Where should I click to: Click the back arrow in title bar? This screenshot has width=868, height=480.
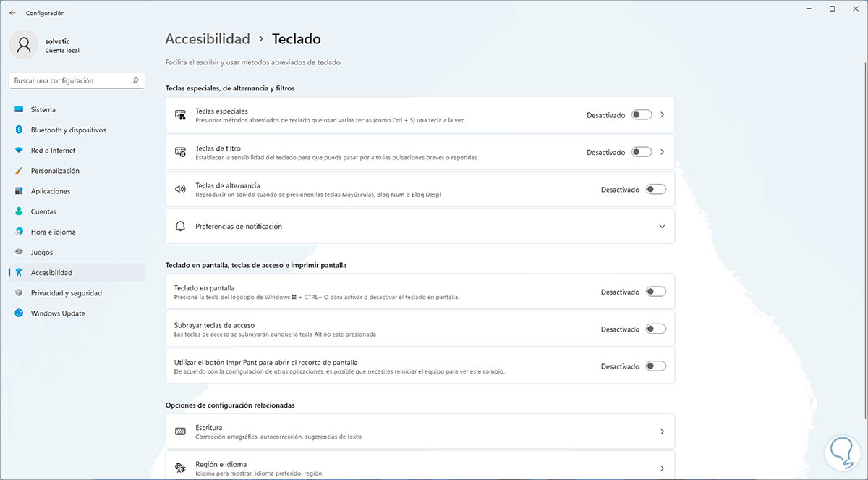pyautogui.click(x=12, y=13)
